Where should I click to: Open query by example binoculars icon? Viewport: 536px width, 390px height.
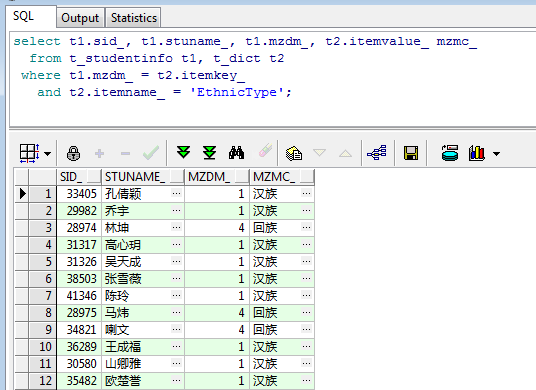coord(236,153)
